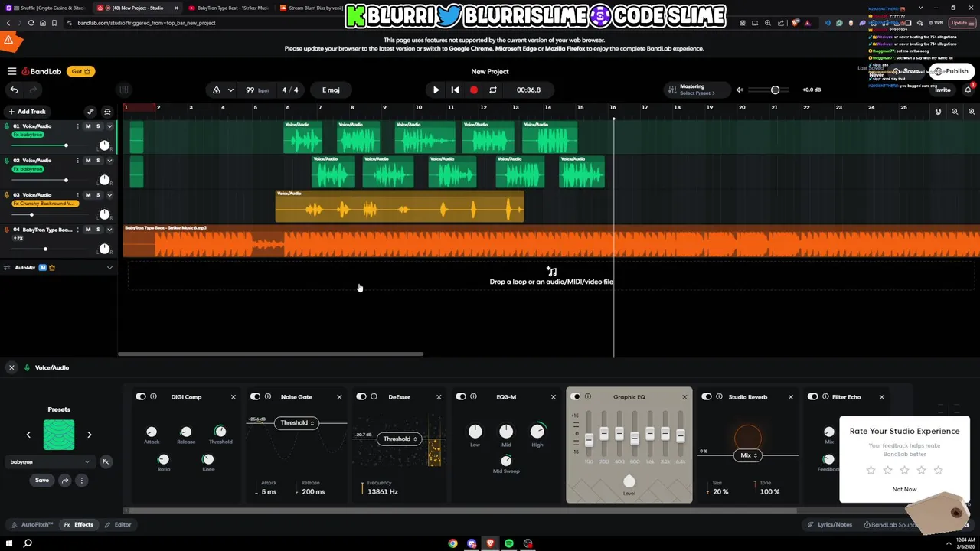This screenshot has width=980, height=551.
Task: Show DIGI Comp info icon
Action: point(153,396)
